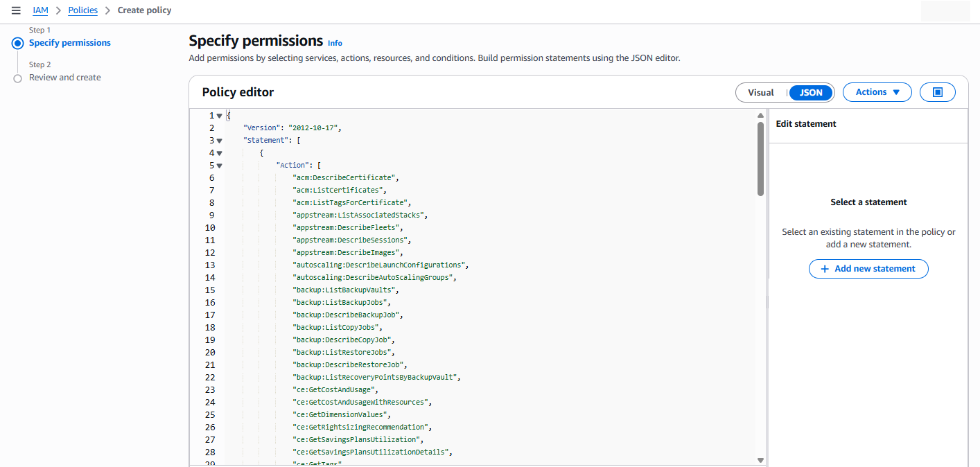This screenshot has width=980, height=467.
Task: Open the Policies breadcrumb link
Action: (82, 10)
